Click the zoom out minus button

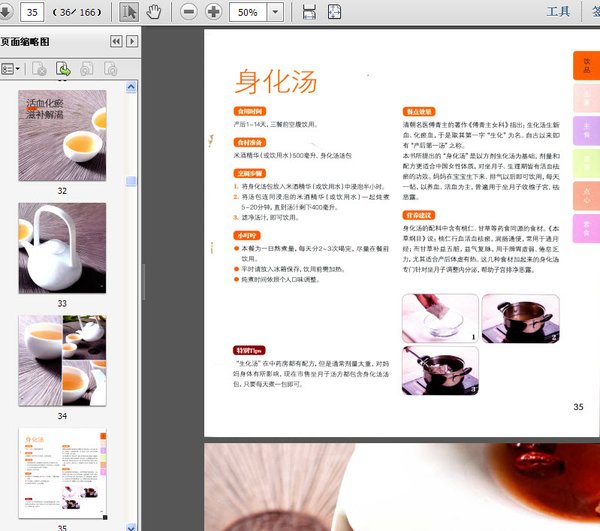190,12
